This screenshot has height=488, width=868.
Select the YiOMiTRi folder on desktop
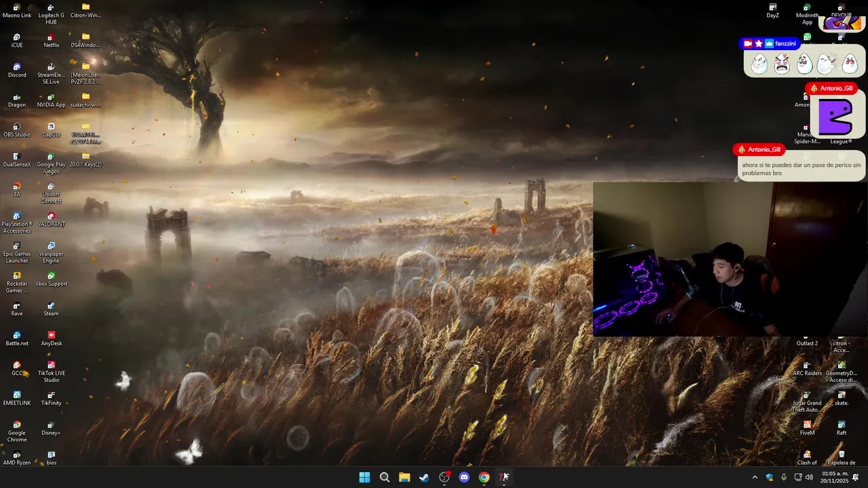[85, 134]
